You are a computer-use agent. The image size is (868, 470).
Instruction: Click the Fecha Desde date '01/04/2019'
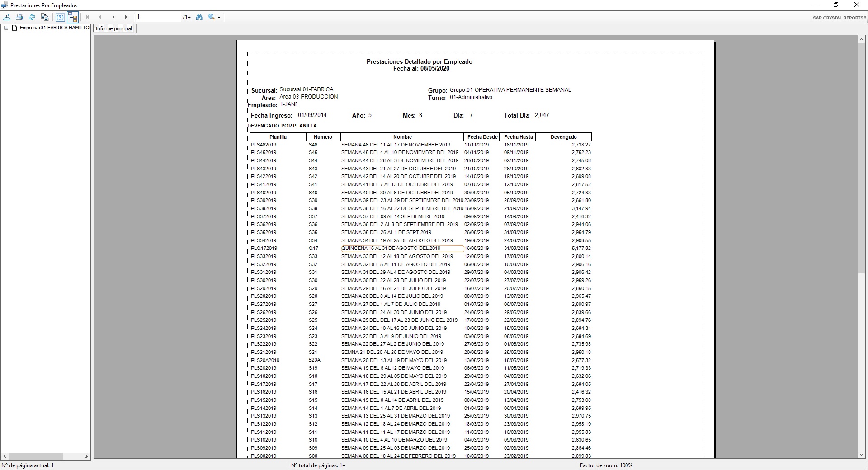[x=476, y=408]
